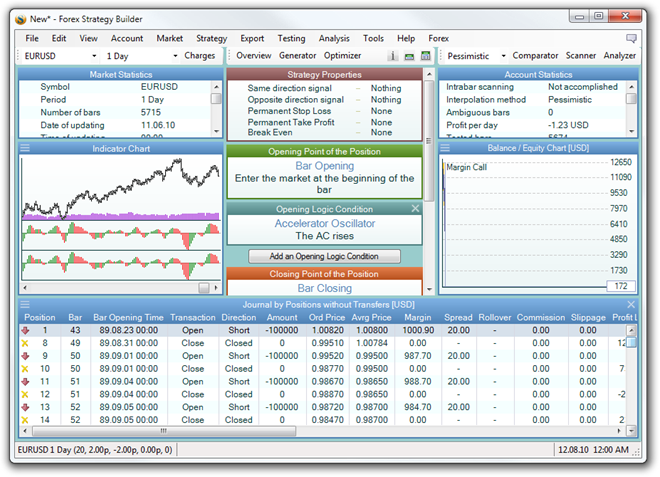
Task: Open the Comparator tool
Action: (535, 56)
